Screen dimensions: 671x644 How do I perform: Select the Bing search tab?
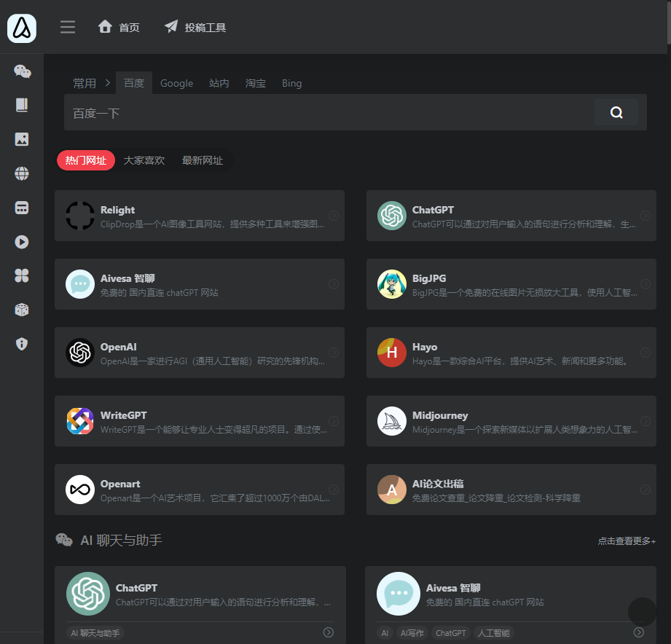click(x=292, y=83)
